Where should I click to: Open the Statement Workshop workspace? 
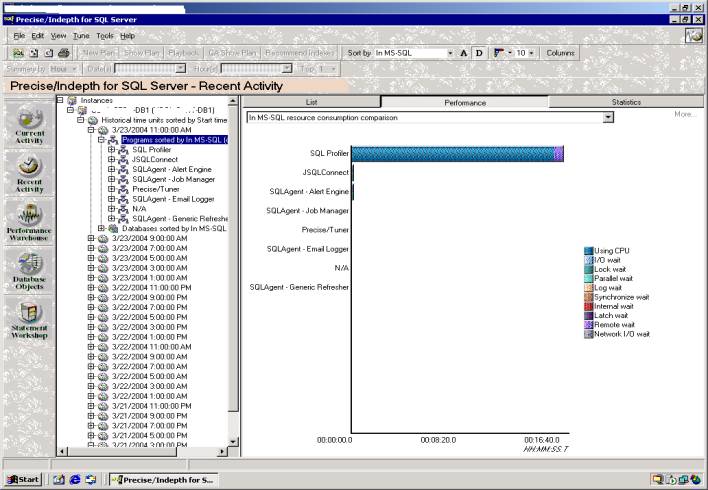coord(30,319)
